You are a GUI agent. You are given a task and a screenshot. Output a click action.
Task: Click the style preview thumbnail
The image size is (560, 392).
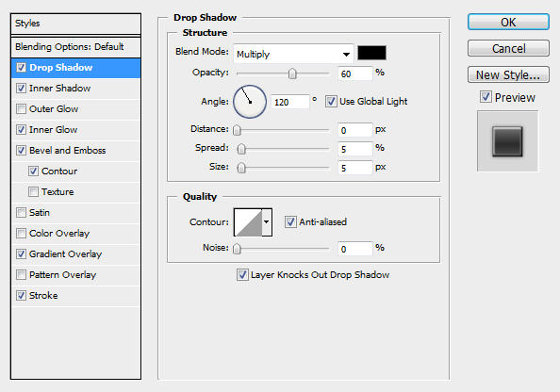[x=507, y=141]
